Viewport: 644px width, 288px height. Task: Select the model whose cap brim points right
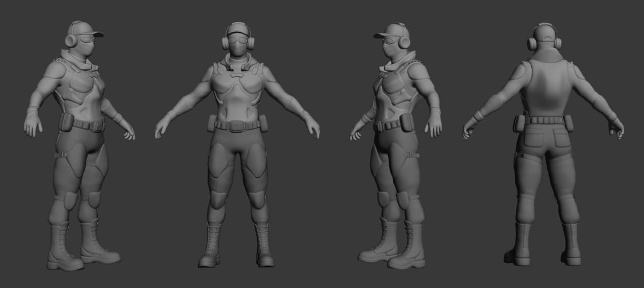point(80,146)
